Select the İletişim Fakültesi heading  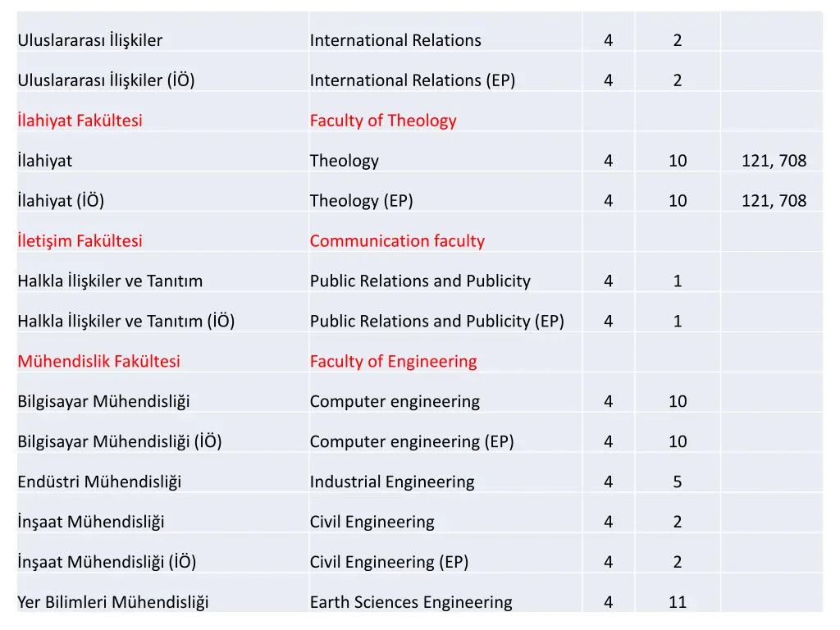click(x=80, y=241)
